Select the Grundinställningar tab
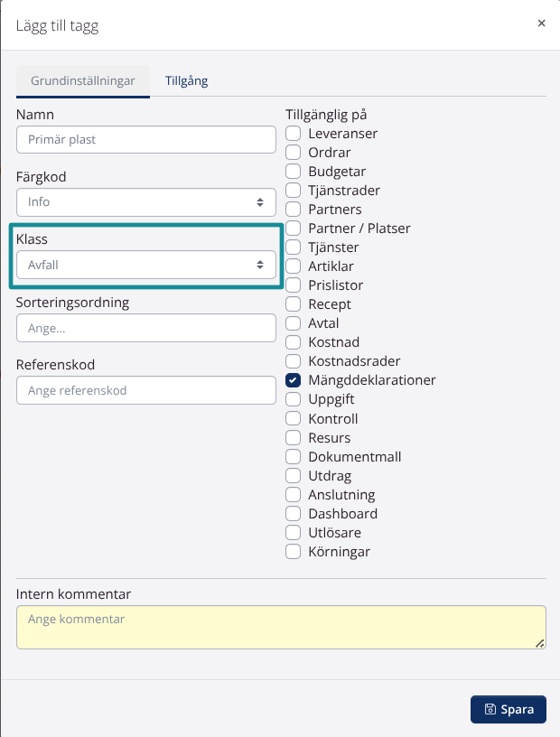This screenshot has height=737, width=560. tap(83, 80)
